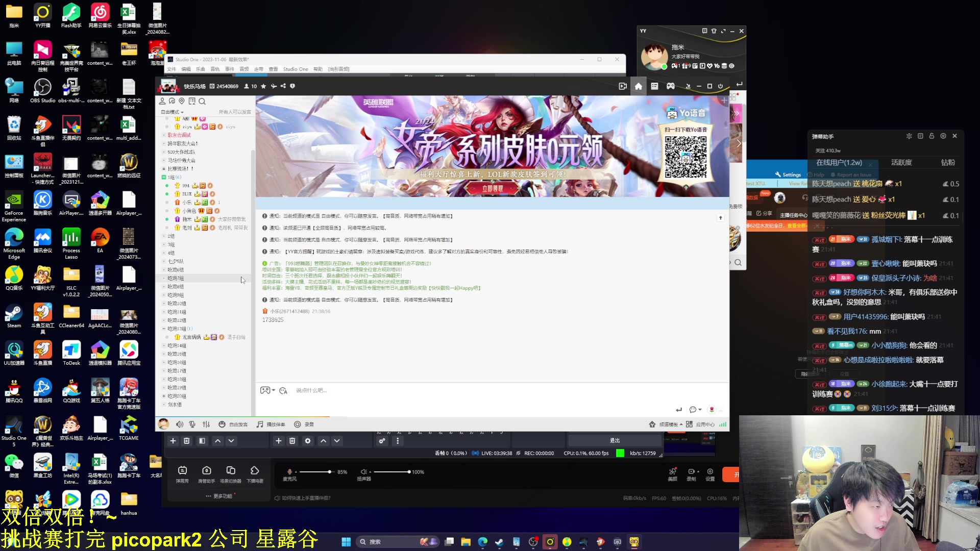Mute the 麦克风 in streaming assistant
980x551 pixels.
[289, 471]
